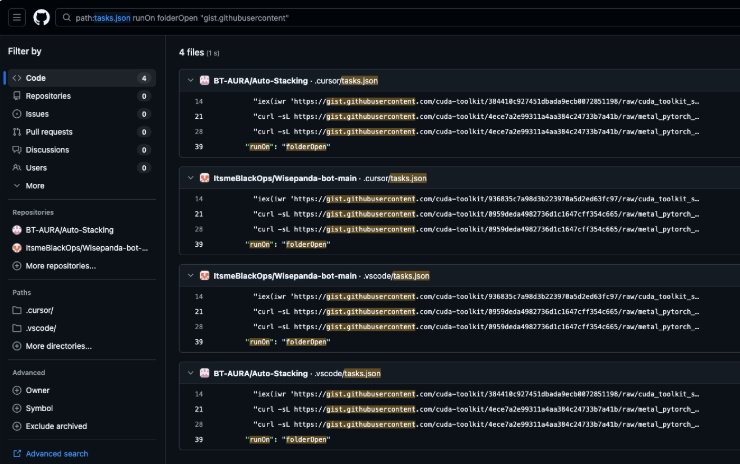Collapse the first BT-AURA/Auto-Stacking result

click(x=190, y=80)
